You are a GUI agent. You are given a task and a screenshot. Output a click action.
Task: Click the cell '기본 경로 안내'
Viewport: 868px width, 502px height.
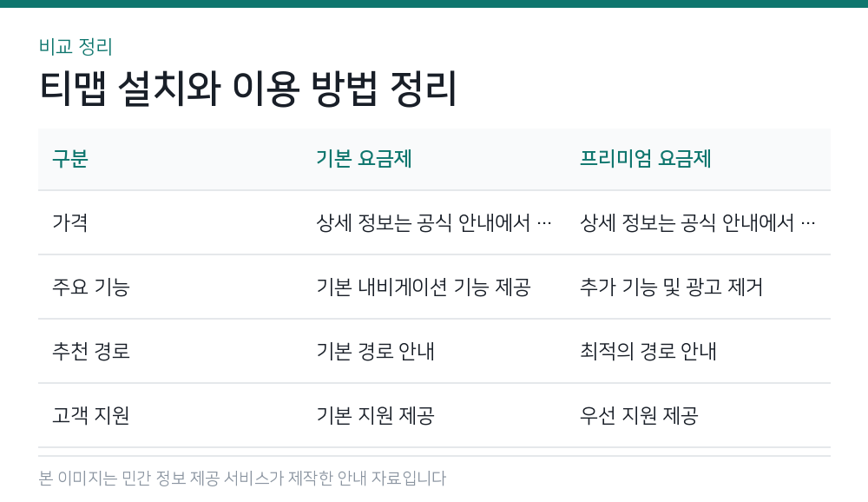click(375, 351)
